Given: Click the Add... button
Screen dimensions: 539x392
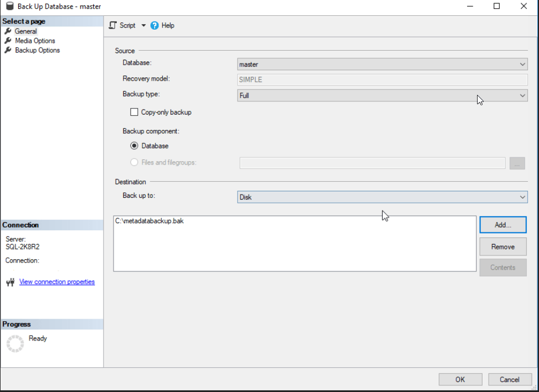Looking at the screenshot, I should (x=502, y=225).
